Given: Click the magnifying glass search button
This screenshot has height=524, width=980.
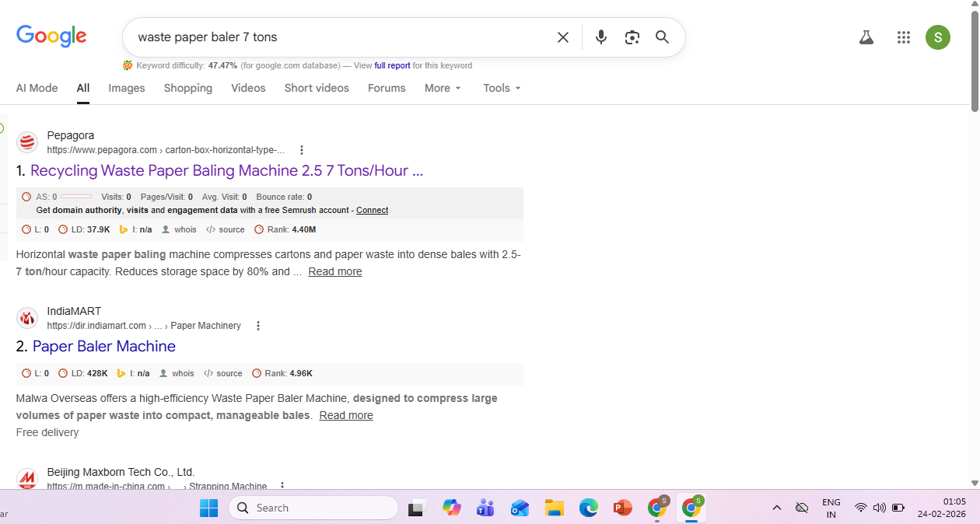Looking at the screenshot, I should pos(662,37).
